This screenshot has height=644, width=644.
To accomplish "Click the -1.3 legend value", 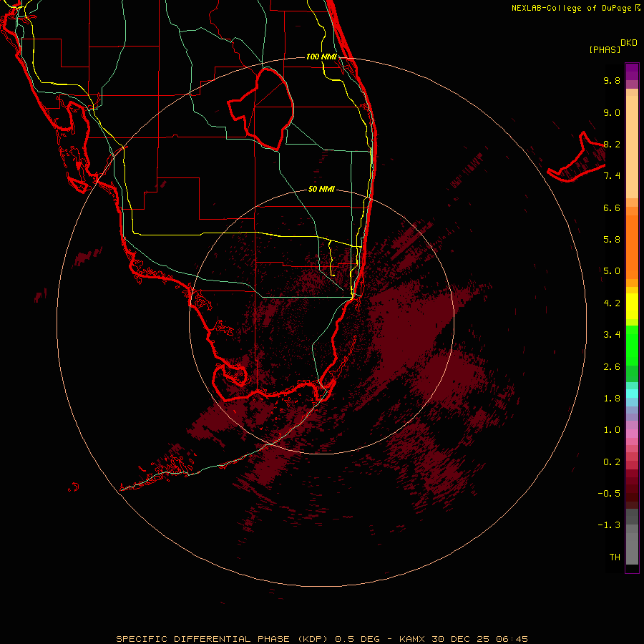I will (x=609, y=525).
